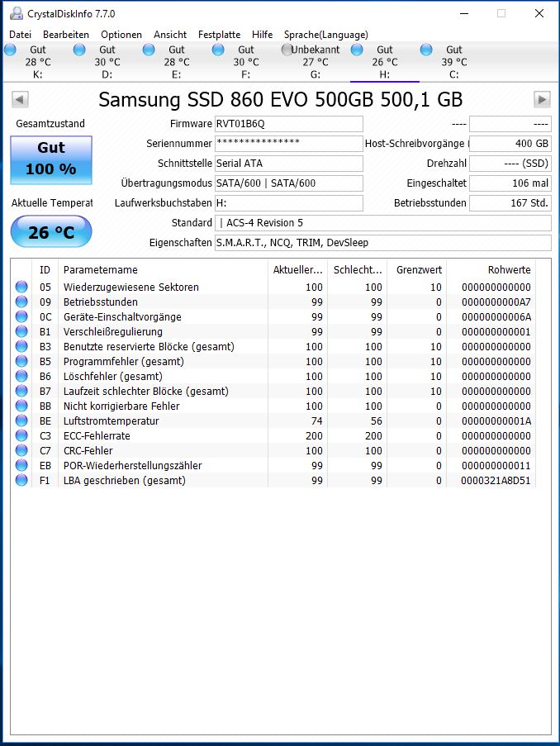Select drive F: status orb
The height and width of the screenshot is (746, 560).
(218, 50)
